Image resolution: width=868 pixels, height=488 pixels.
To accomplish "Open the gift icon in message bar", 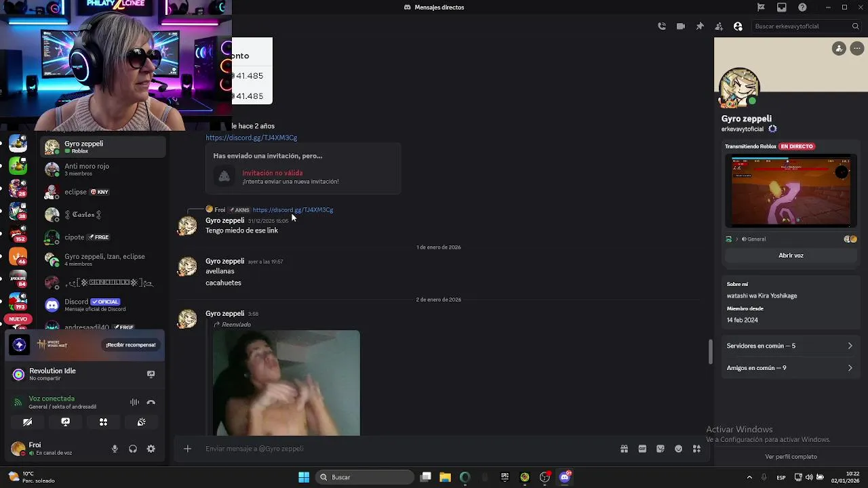I will click(x=624, y=449).
